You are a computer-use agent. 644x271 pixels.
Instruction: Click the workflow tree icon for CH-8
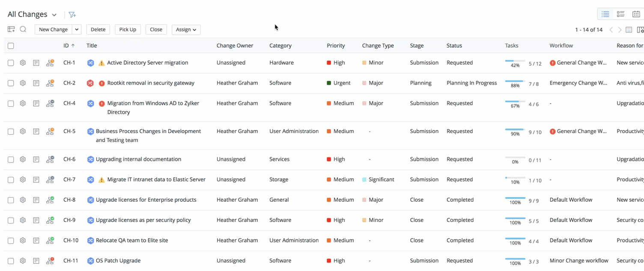tap(50, 200)
